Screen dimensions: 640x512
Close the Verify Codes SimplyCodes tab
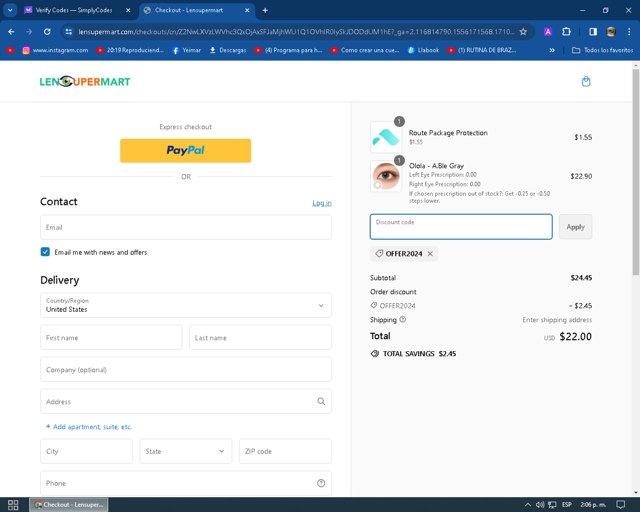click(128, 10)
